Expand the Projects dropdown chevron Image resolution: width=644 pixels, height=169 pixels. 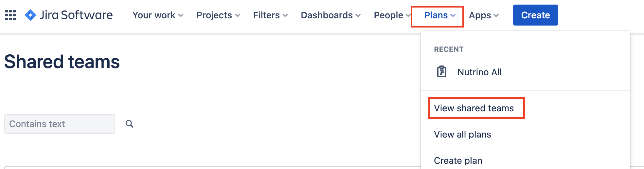coord(238,15)
